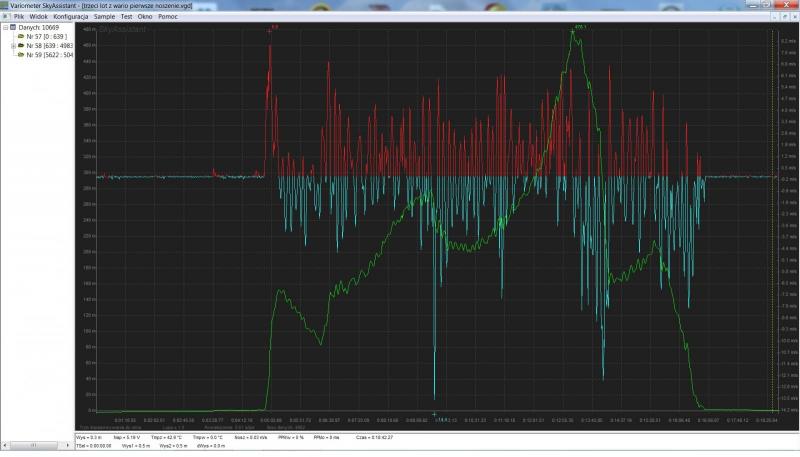Open the Pomoc help menu

pyautogui.click(x=168, y=17)
